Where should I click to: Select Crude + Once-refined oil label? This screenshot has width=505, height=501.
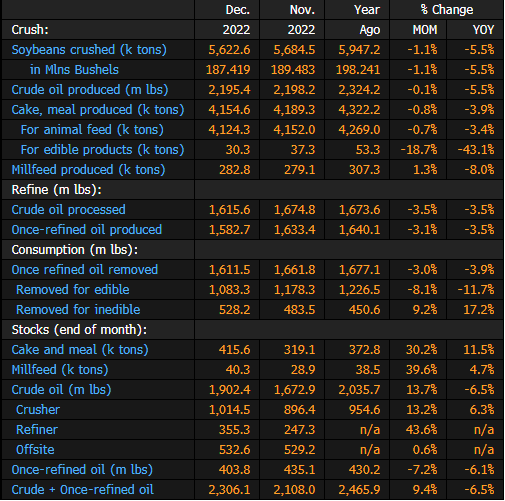83,490
